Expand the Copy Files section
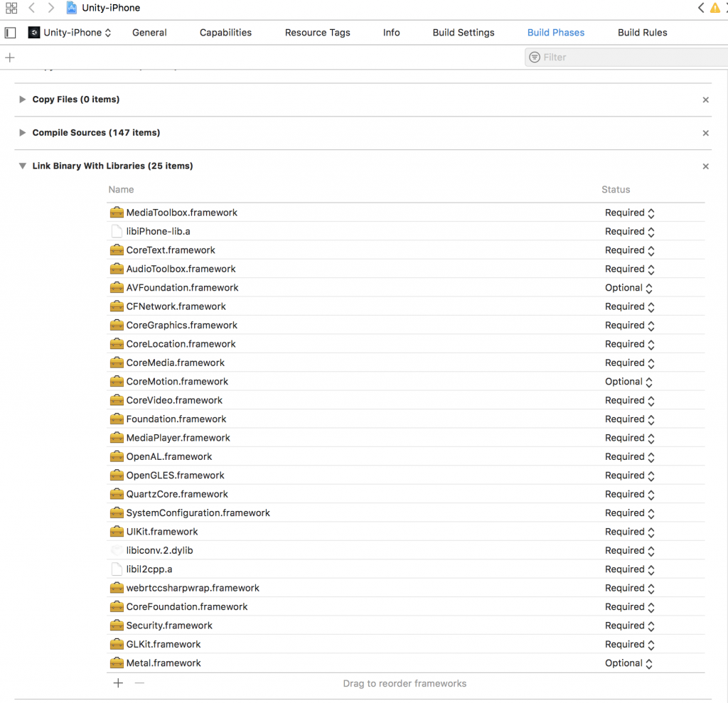728x703 pixels. (23, 100)
